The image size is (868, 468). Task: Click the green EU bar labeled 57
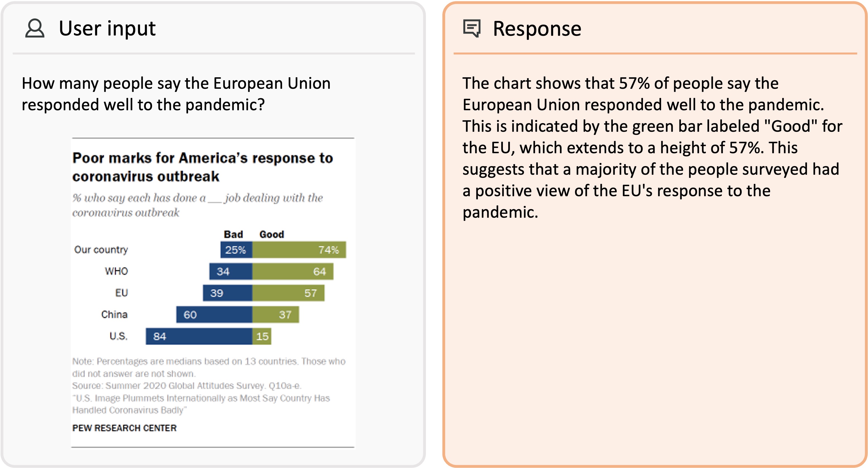click(288, 293)
